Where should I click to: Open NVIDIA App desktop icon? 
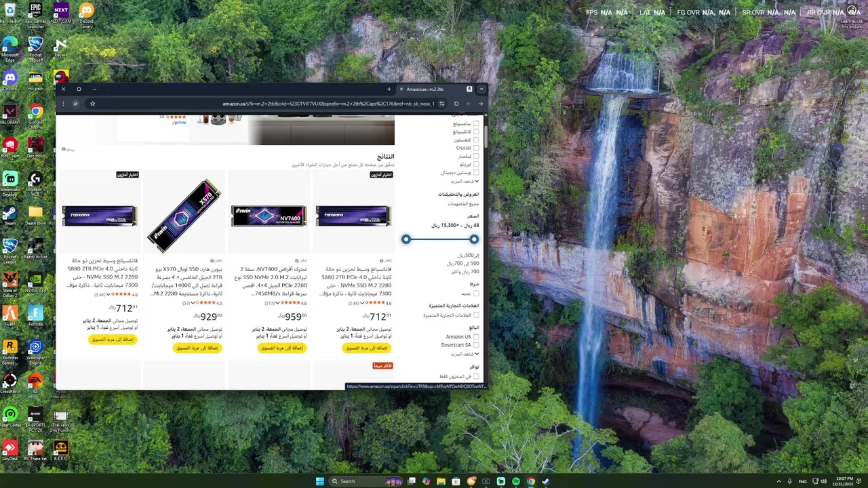35,283
